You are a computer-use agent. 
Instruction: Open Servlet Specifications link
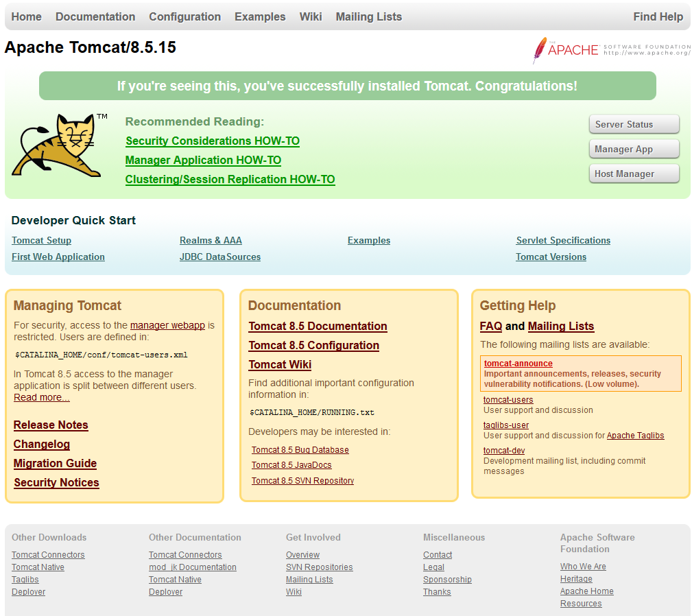(563, 241)
